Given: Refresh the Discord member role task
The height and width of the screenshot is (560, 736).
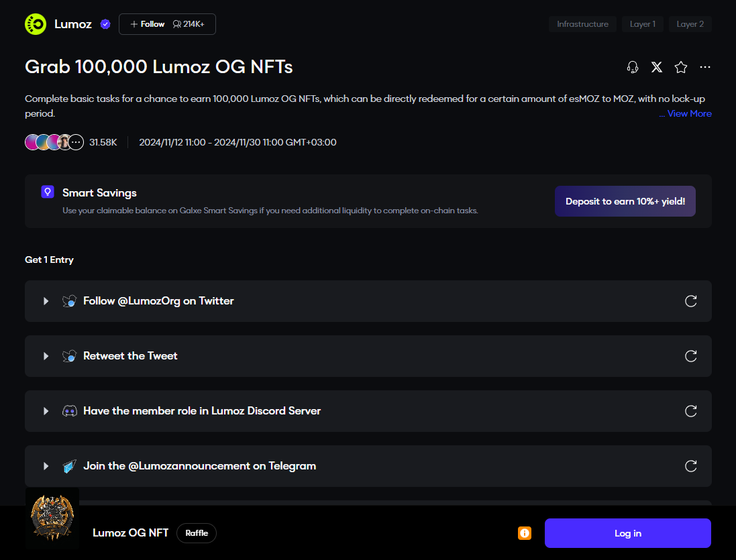Looking at the screenshot, I should pyautogui.click(x=690, y=411).
